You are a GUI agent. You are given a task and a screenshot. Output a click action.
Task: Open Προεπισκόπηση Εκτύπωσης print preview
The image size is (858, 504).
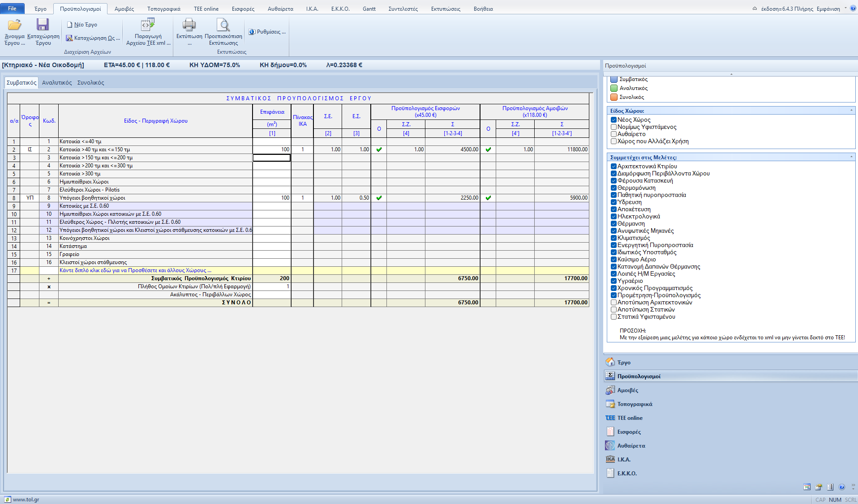223,25
